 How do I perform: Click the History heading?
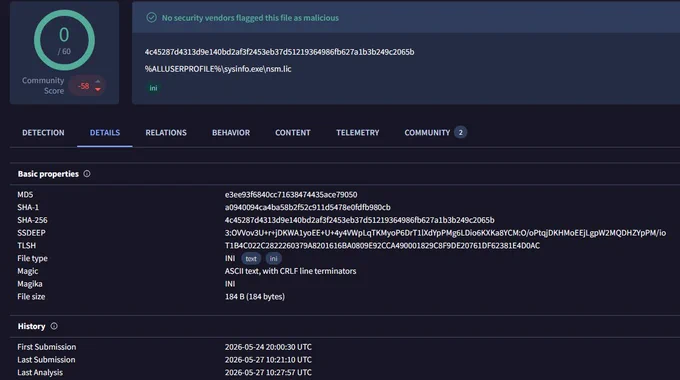[31, 326]
